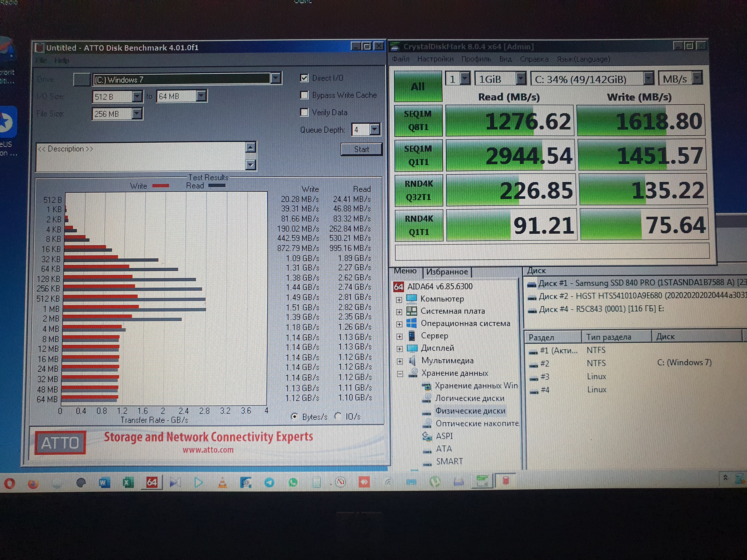Switch to the Избранное tab
The image size is (747, 560).
(x=447, y=272)
